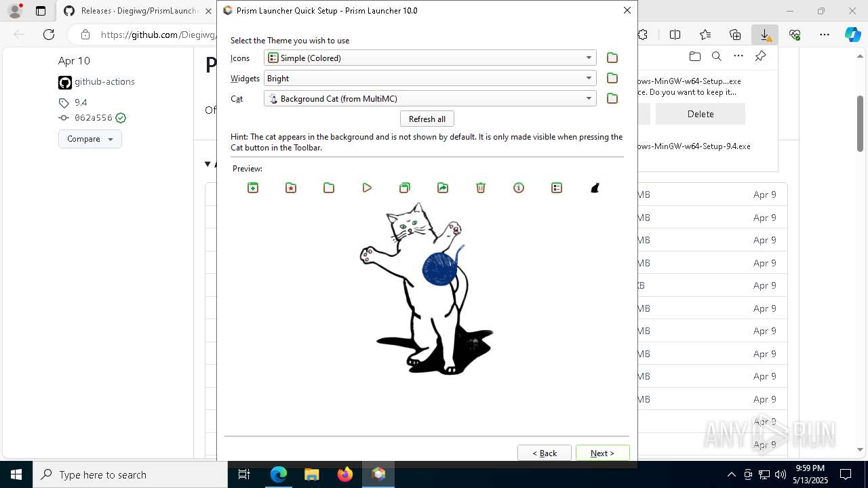Open Edge Favorites star icon
Viewport: 868px width, 488px height.
point(705,35)
